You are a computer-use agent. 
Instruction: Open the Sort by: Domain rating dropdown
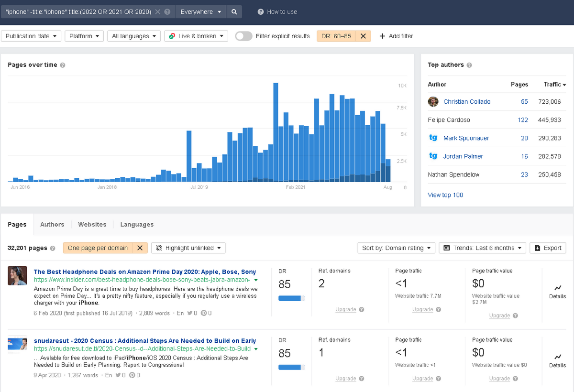[x=397, y=248]
